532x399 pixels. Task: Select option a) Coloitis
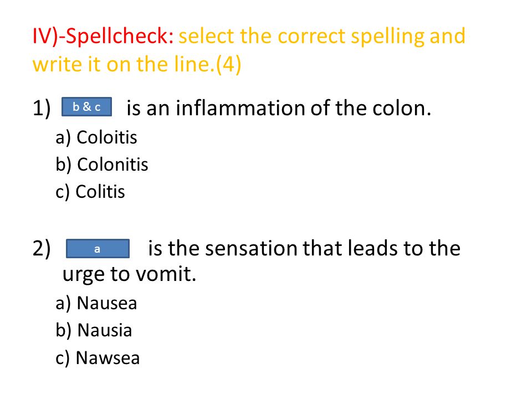point(96,137)
